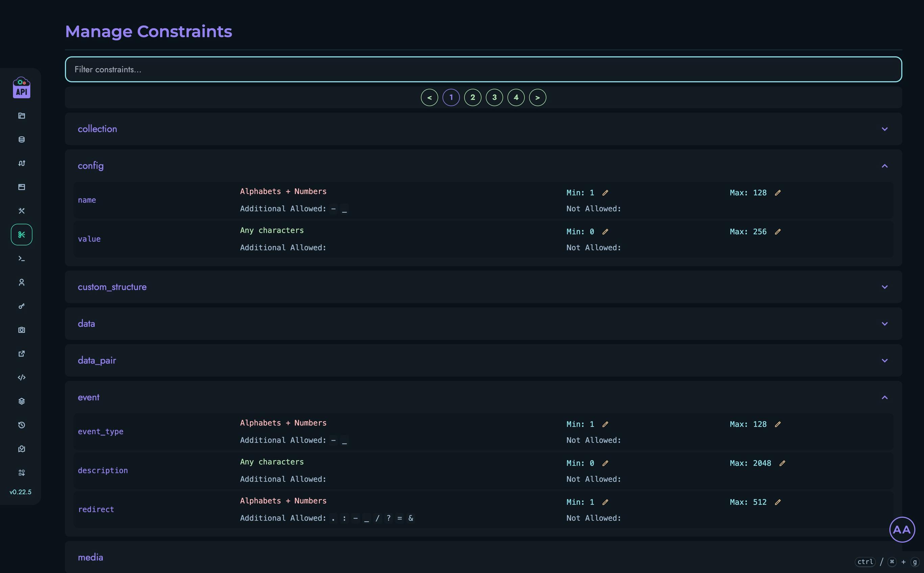Edit Max 512 of redirect
This screenshot has height=573, width=924.
click(778, 502)
